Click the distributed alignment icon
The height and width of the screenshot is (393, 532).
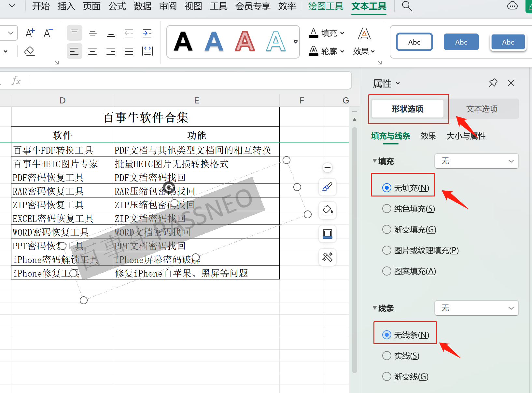tap(147, 51)
